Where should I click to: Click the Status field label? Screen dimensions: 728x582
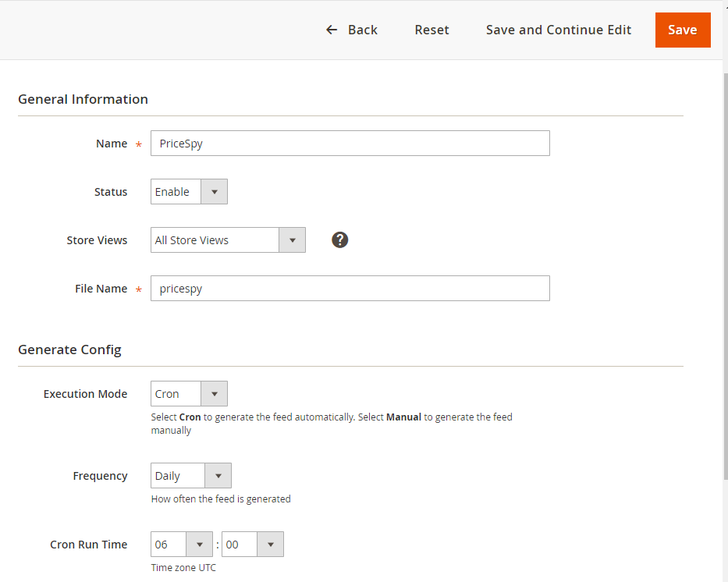coord(111,192)
